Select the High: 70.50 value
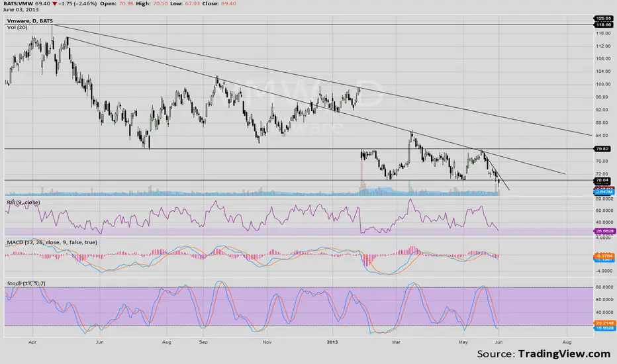617x364 pixels. point(161,3)
